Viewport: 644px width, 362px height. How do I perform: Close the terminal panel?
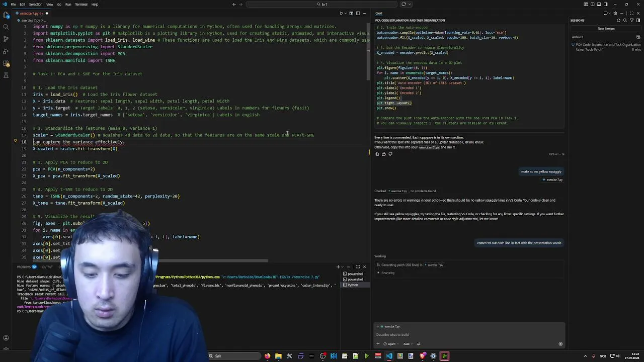(x=364, y=267)
